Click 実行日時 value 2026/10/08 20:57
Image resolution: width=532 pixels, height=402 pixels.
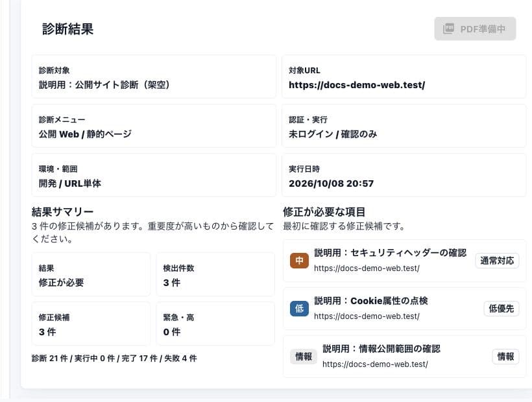click(x=331, y=183)
